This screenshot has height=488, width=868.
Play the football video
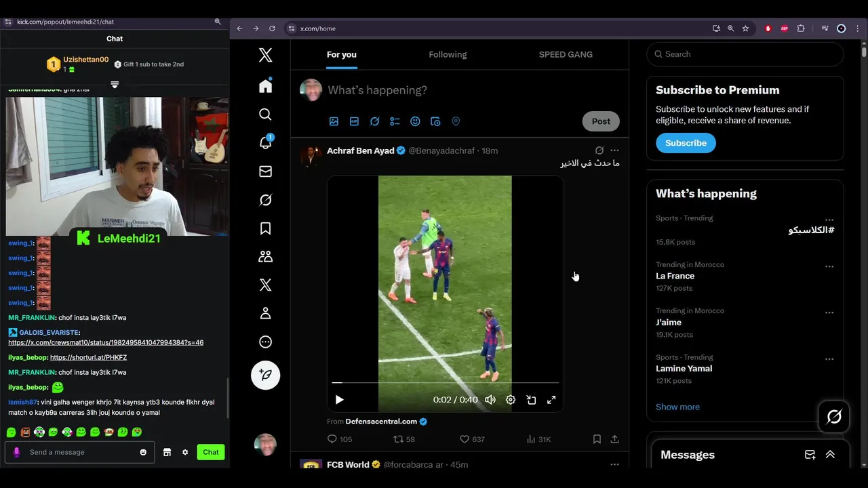(x=339, y=400)
